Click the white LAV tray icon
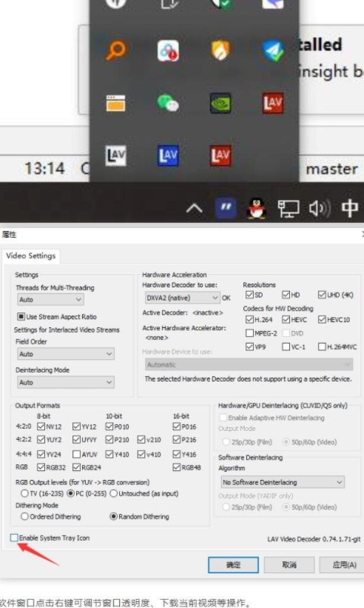 tap(115, 156)
